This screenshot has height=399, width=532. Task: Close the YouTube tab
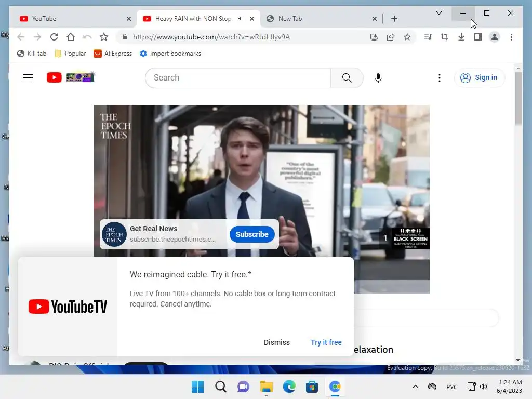(x=129, y=19)
